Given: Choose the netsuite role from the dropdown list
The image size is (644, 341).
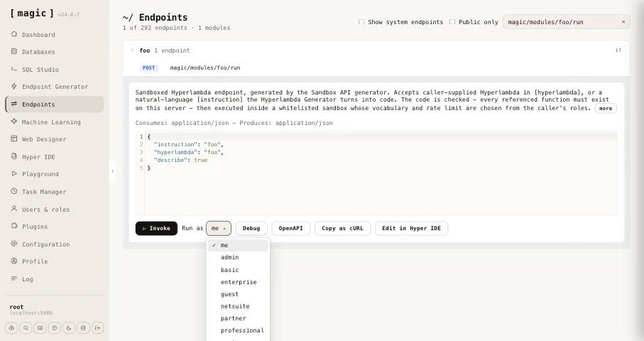Looking at the screenshot, I should point(238,306).
